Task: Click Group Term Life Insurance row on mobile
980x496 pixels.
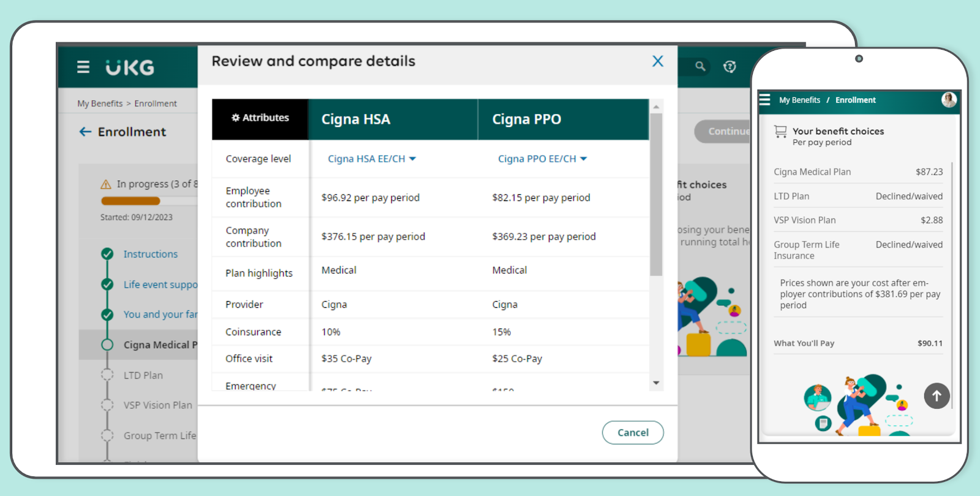Action: coord(858,250)
